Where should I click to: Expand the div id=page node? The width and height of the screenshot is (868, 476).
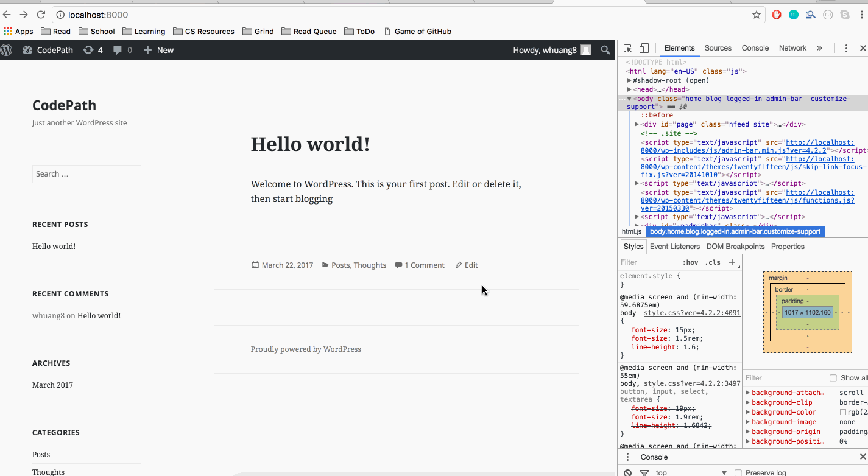pos(637,124)
